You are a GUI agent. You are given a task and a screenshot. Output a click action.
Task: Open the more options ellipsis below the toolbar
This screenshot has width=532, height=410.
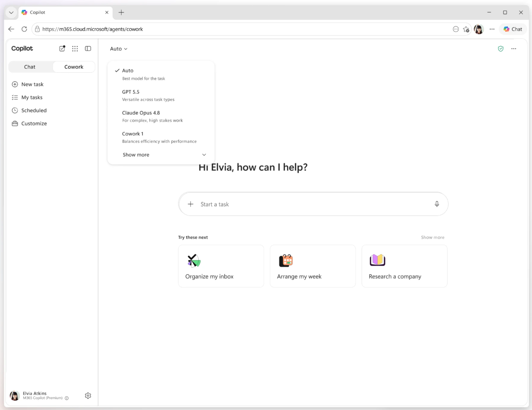tap(514, 48)
